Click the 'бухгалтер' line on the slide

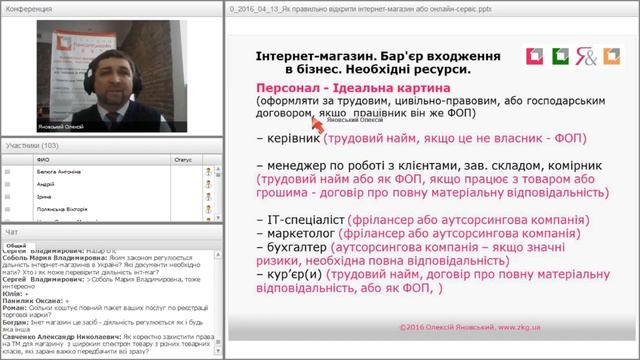[411, 253]
